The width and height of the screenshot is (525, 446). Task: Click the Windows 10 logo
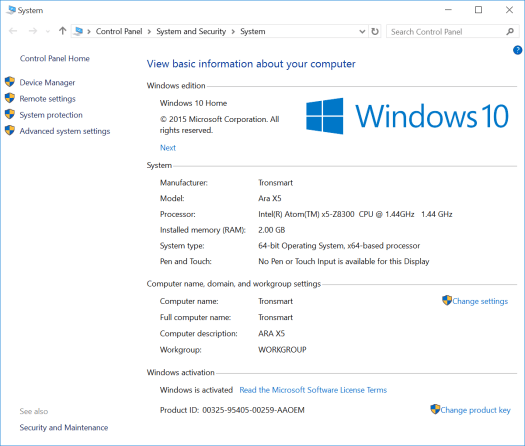(x=407, y=116)
